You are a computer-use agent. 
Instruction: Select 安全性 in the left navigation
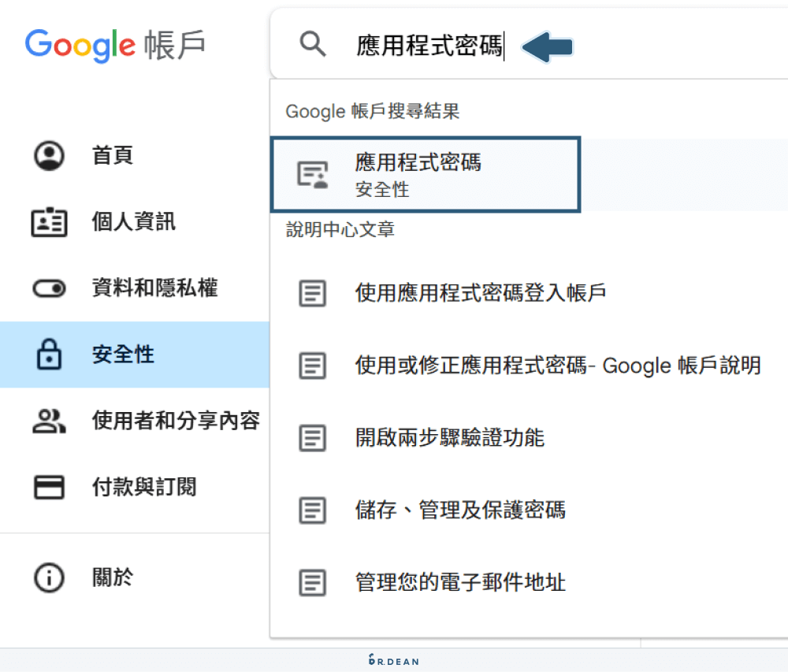coord(122,355)
